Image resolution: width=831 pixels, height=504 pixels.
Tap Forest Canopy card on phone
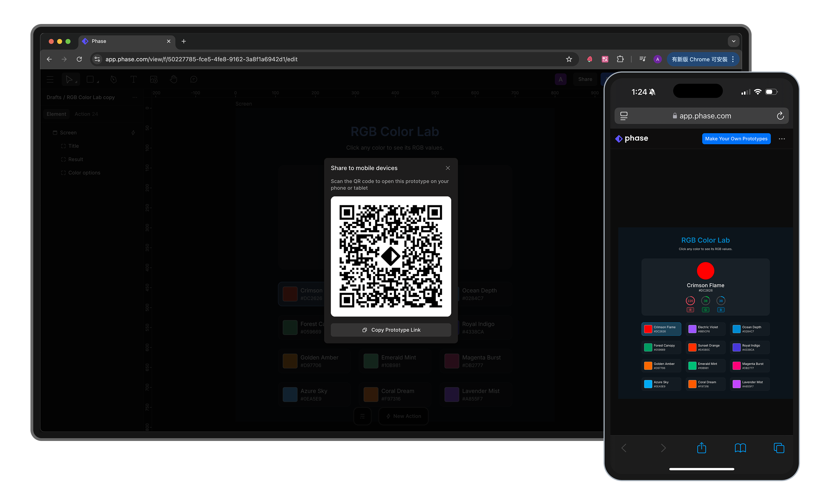pyautogui.click(x=661, y=348)
